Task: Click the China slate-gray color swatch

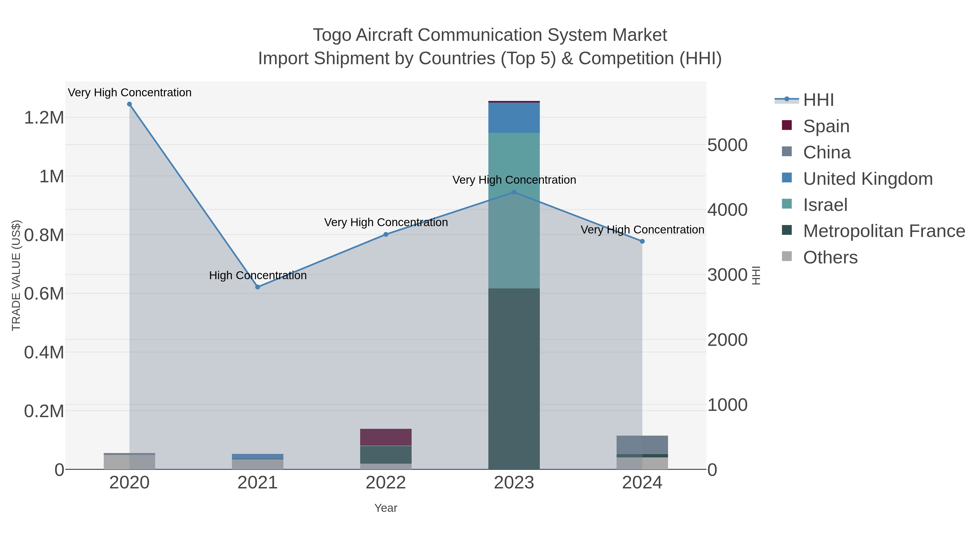Action: coord(787,151)
